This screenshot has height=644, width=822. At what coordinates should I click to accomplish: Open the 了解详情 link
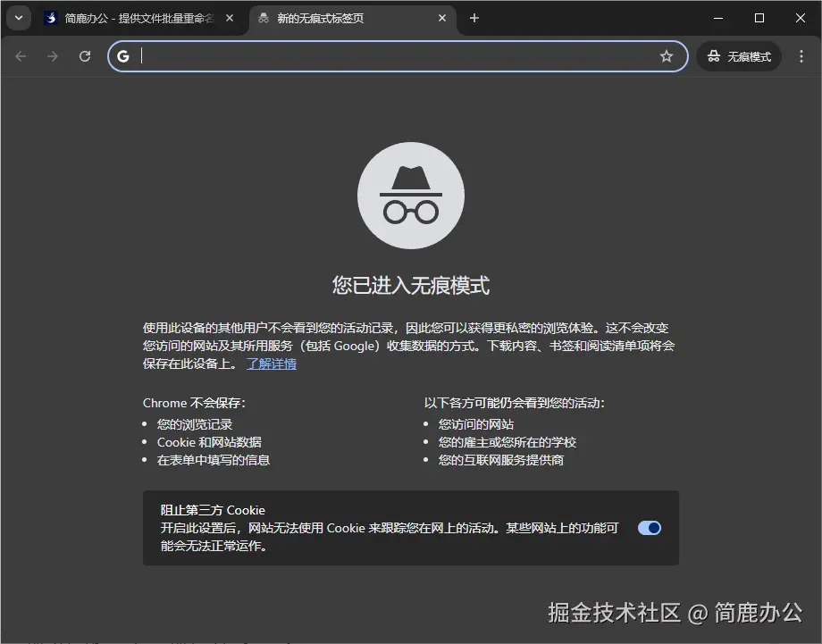pyautogui.click(x=272, y=364)
